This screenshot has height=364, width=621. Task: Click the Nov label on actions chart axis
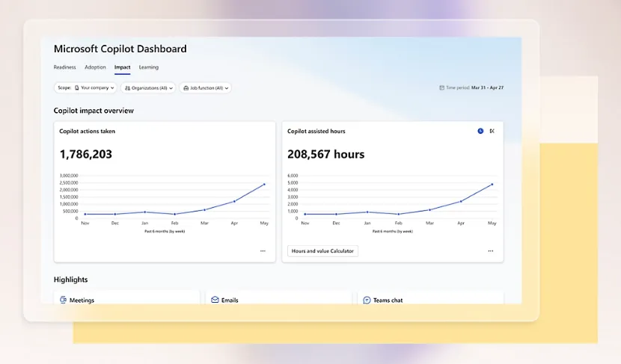[85, 223]
